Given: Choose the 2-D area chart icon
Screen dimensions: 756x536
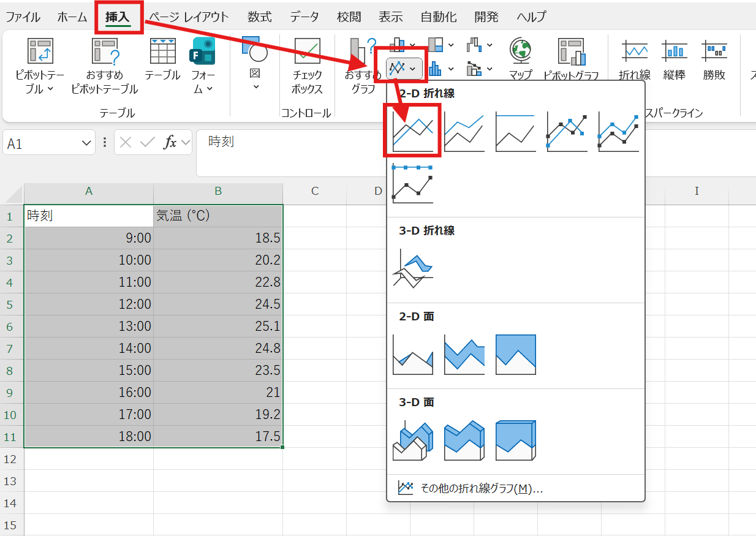Looking at the screenshot, I should (412, 355).
